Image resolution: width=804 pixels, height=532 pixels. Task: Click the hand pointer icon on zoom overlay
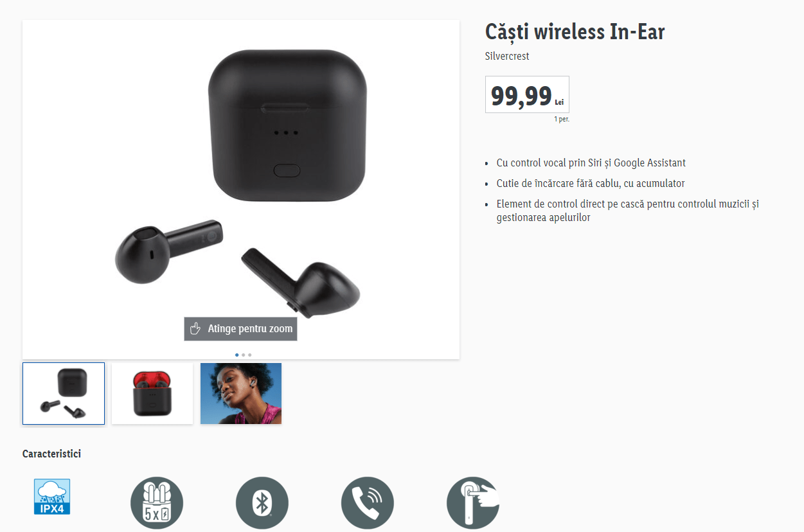pyautogui.click(x=195, y=329)
